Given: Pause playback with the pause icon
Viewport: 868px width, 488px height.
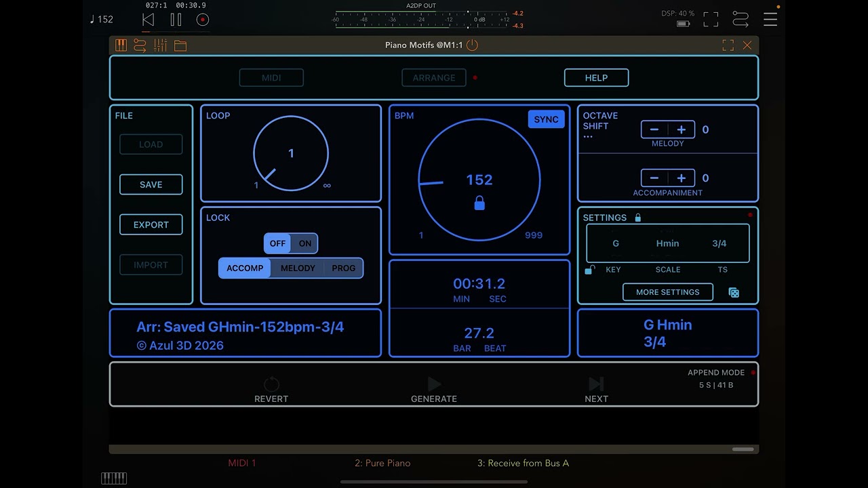Looking at the screenshot, I should (176, 20).
